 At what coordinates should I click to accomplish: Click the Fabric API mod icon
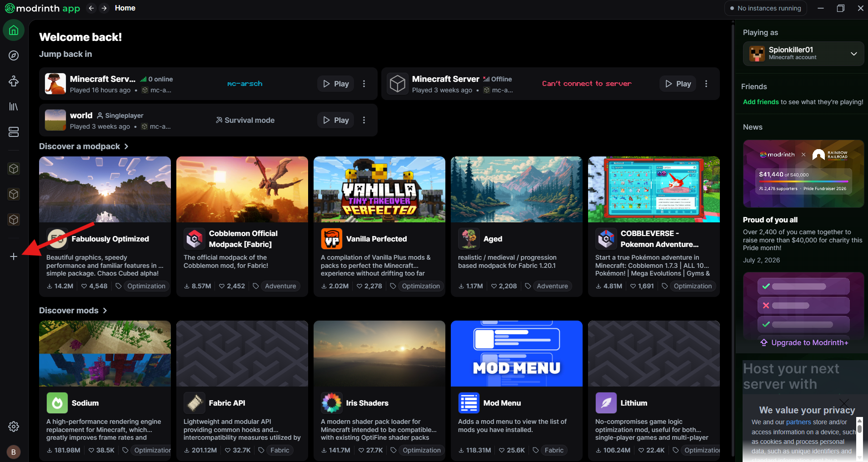point(195,403)
